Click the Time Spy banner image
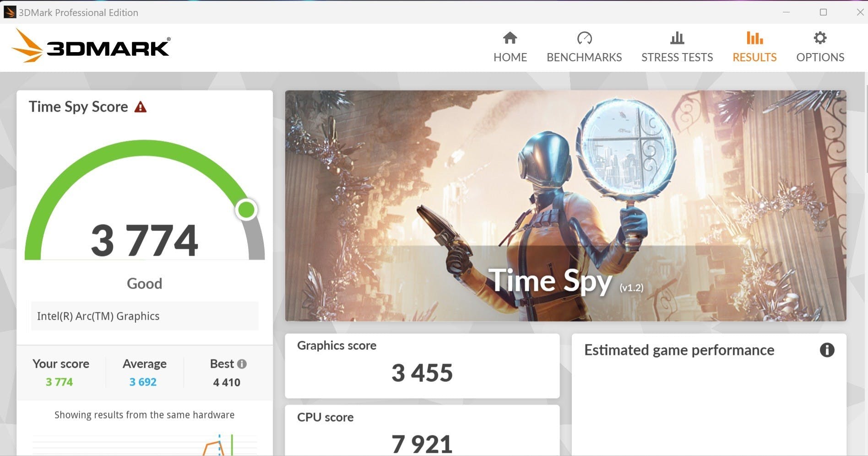 (565, 206)
